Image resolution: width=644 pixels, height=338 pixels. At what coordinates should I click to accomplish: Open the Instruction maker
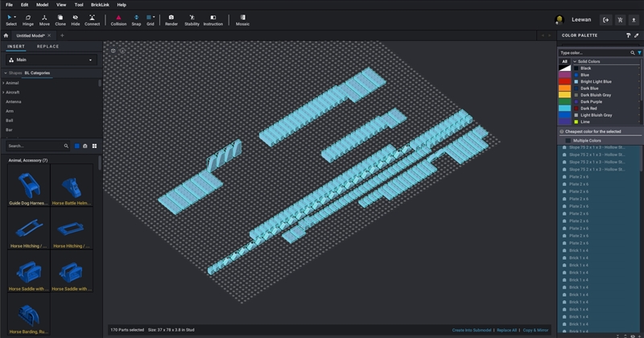(213, 19)
